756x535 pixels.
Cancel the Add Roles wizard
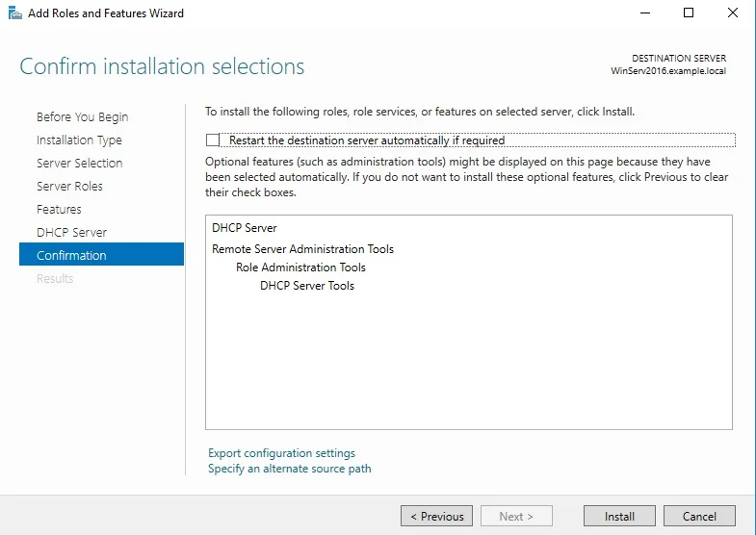click(x=699, y=517)
